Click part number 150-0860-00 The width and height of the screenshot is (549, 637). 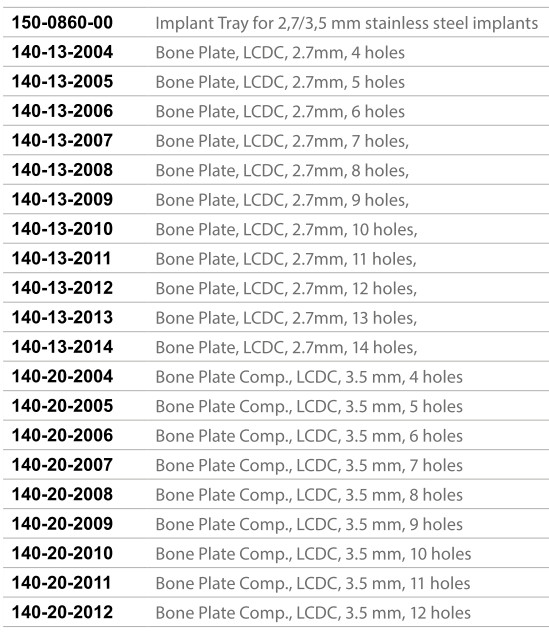point(62,23)
